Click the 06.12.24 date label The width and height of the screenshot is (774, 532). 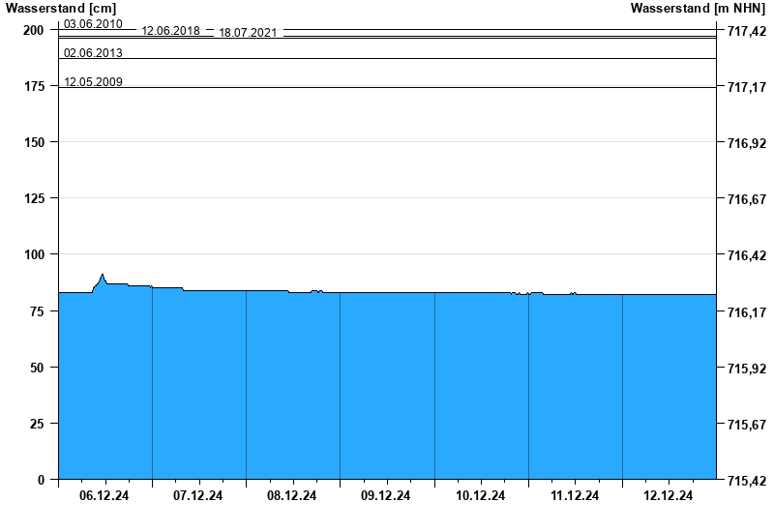coord(104,495)
